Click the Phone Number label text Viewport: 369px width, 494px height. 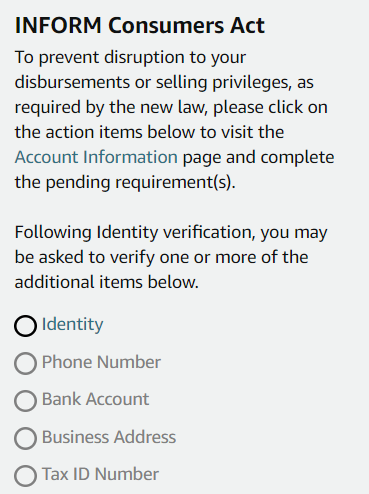coord(101,362)
